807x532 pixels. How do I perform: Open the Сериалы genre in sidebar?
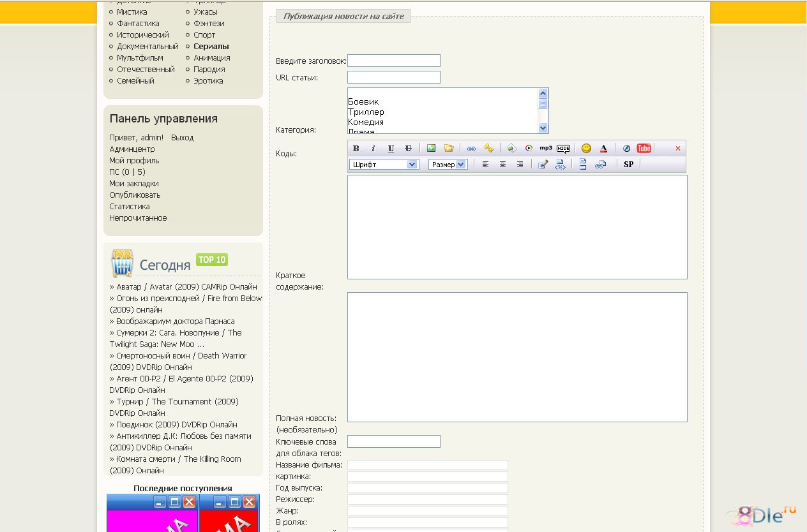coord(211,47)
